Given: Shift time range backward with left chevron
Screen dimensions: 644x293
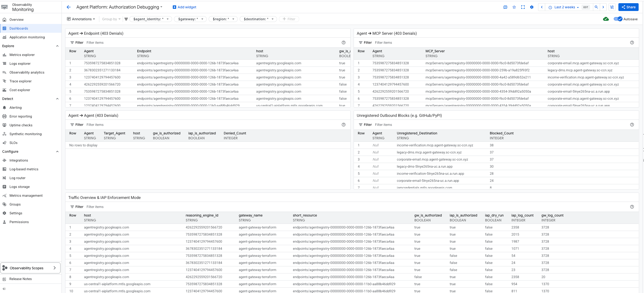Looking at the screenshot, I should pyautogui.click(x=542, y=7).
